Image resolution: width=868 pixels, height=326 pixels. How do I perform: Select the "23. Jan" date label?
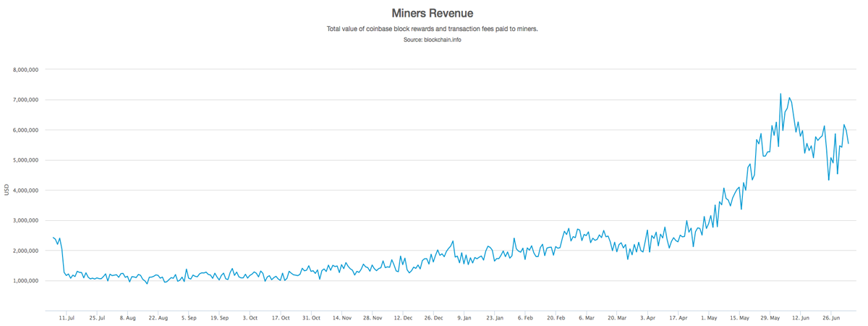[x=495, y=317]
